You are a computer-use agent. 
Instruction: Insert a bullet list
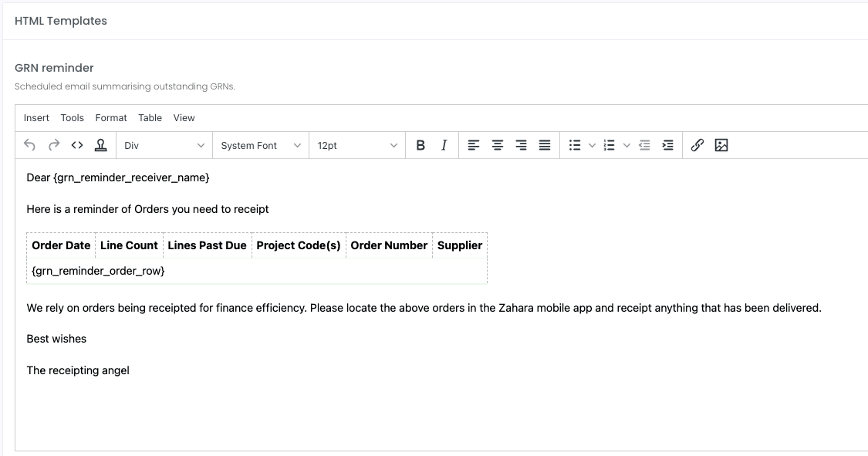click(575, 145)
